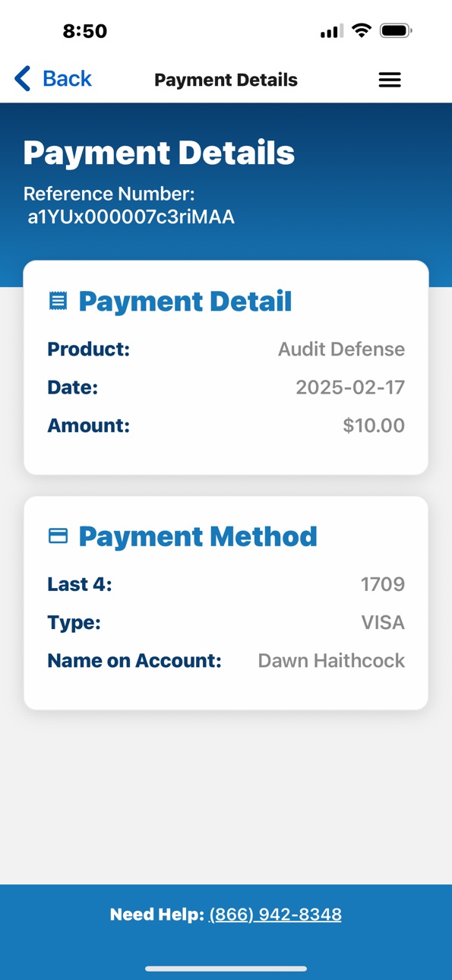452x980 pixels.
Task: Tap the 2025-02-17 date value
Action: pyautogui.click(x=350, y=387)
